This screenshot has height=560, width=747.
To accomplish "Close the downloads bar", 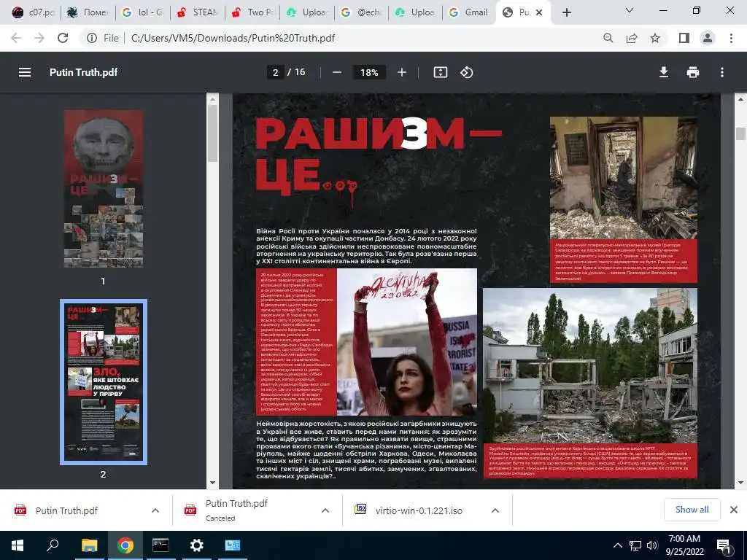I will [x=734, y=510].
